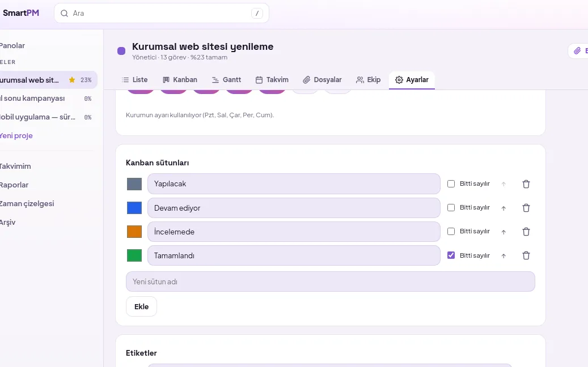Switch to the Takvim tab

pyautogui.click(x=272, y=80)
